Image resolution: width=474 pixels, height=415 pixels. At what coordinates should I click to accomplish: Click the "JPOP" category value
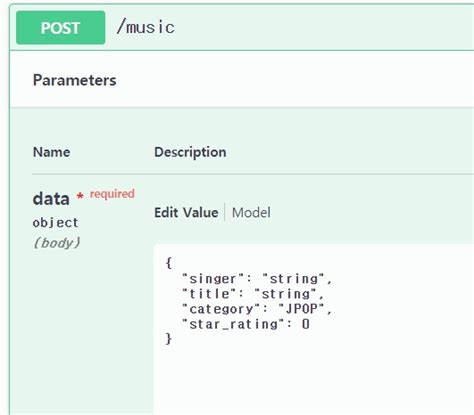pyautogui.click(x=302, y=309)
